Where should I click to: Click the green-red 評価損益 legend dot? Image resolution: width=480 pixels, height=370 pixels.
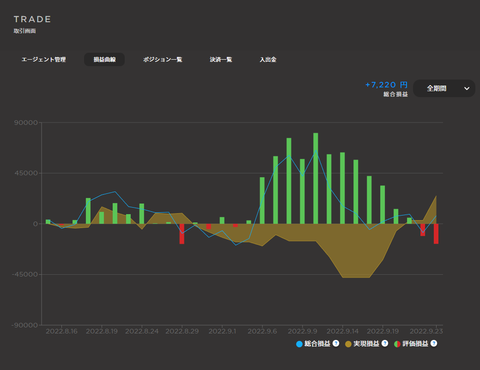[397, 344]
